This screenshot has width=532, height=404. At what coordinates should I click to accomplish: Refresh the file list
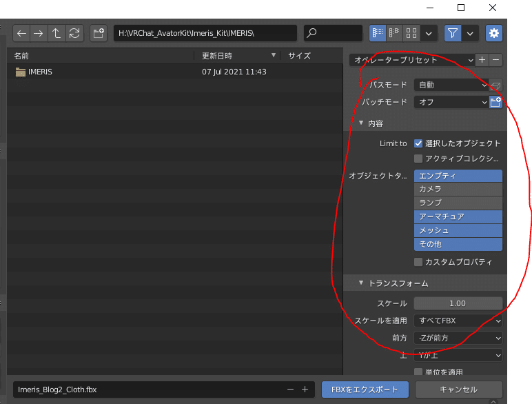(x=74, y=33)
